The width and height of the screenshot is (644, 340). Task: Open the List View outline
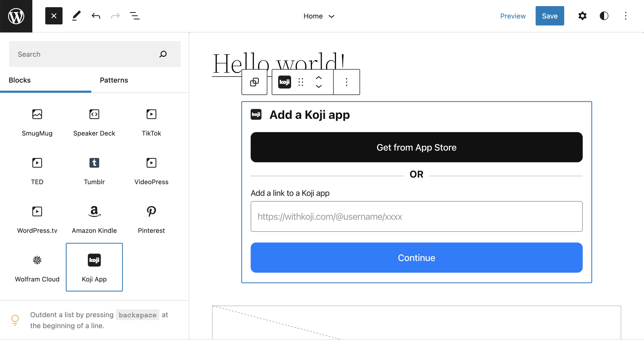pyautogui.click(x=135, y=16)
